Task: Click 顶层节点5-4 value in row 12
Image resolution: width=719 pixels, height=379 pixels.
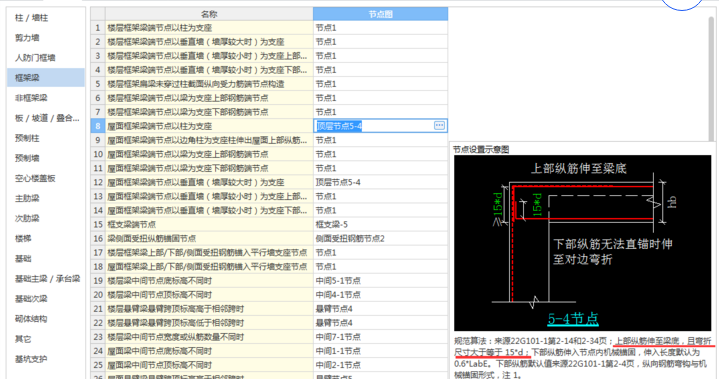Action: tap(381, 182)
